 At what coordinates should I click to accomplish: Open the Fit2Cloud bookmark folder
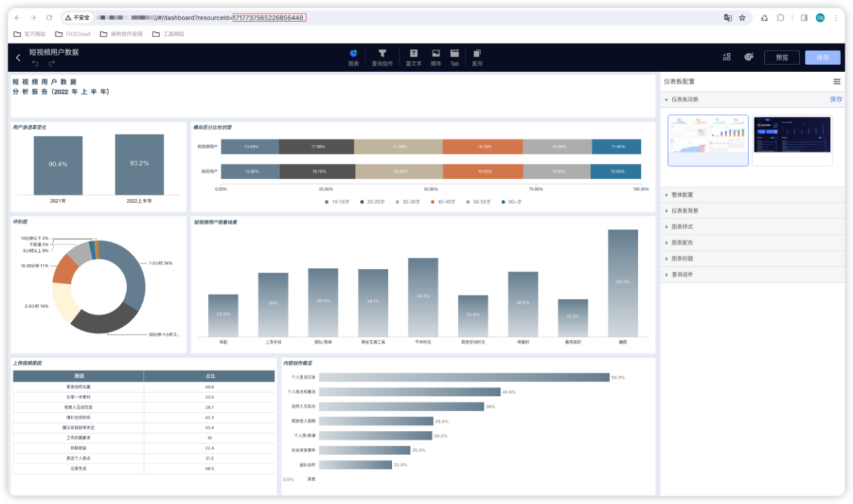71,34
